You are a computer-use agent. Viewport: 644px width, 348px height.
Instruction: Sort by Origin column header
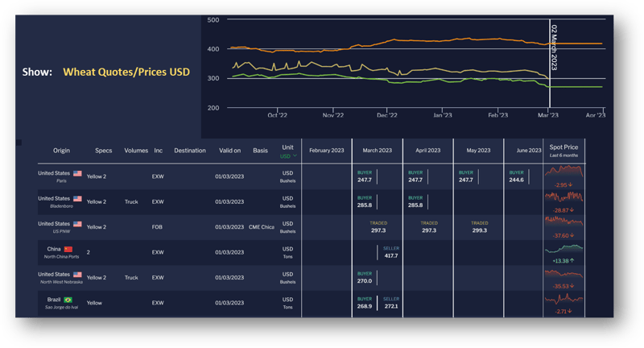(61, 151)
